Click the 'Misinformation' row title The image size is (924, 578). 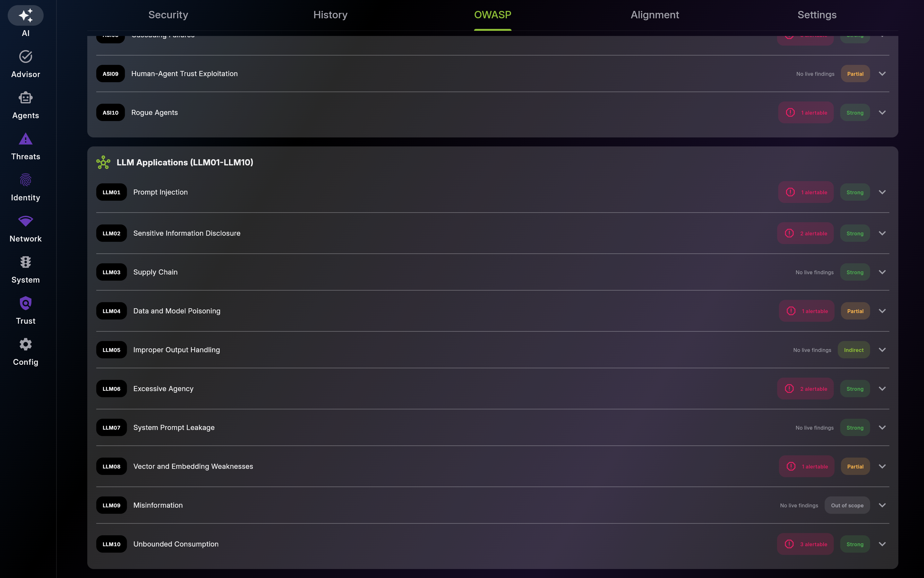pyautogui.click(x=158, y=505)
